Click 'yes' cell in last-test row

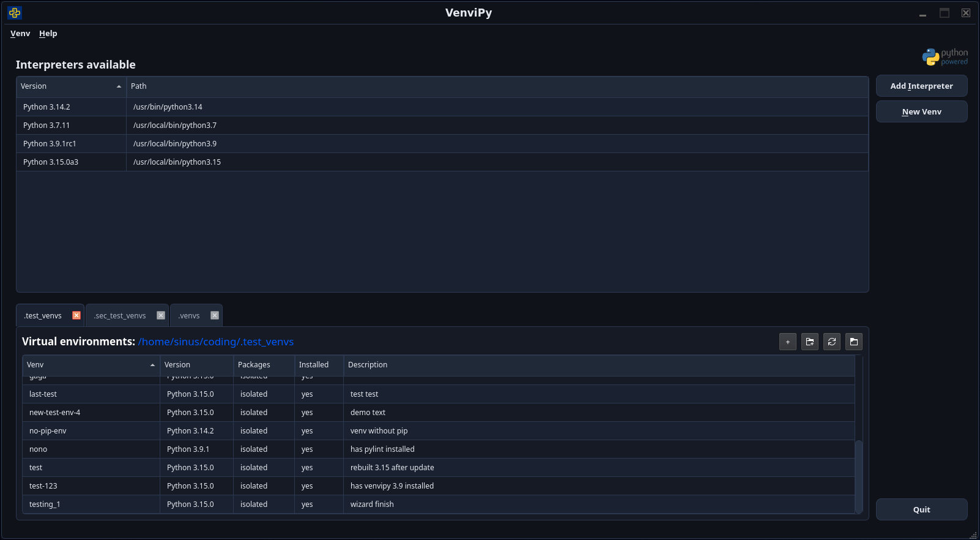tap(319, 394)
